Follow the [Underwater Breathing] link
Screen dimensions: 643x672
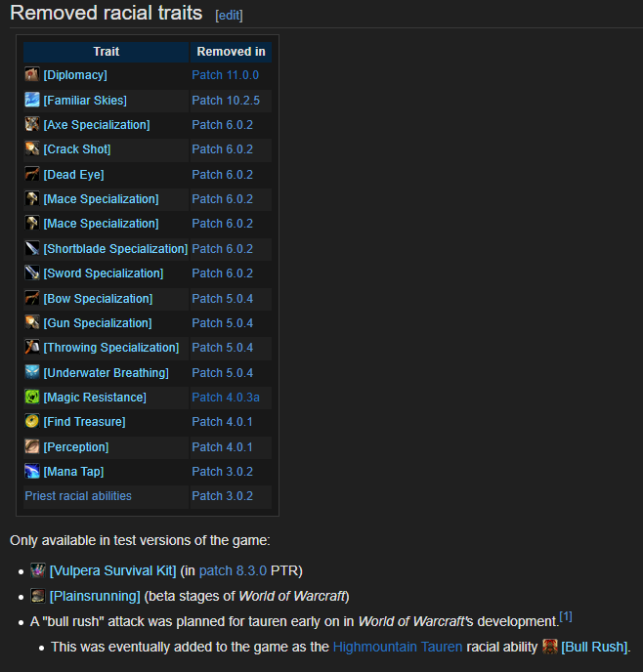pos(106,372)
